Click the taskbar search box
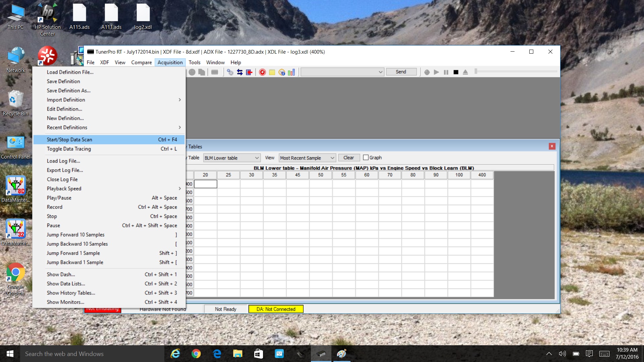The height and width of the screenshot is (362, 644). coord(92,354)
